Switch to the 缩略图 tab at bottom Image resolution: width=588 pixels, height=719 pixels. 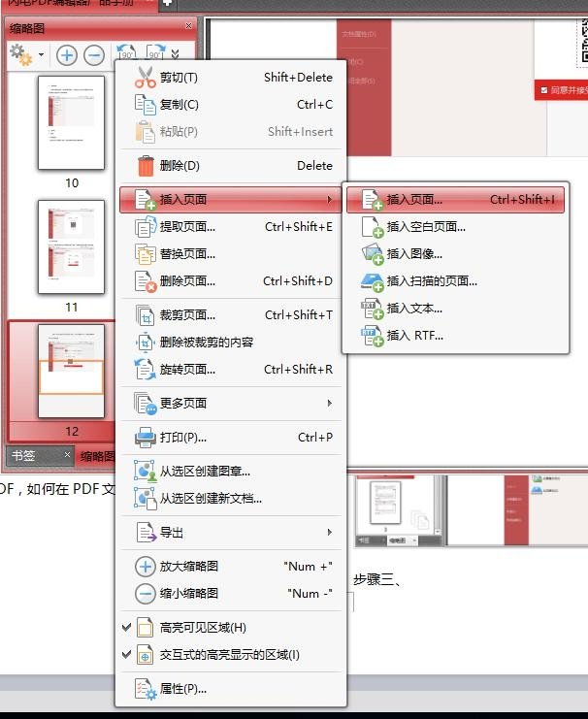pos(97,456)
